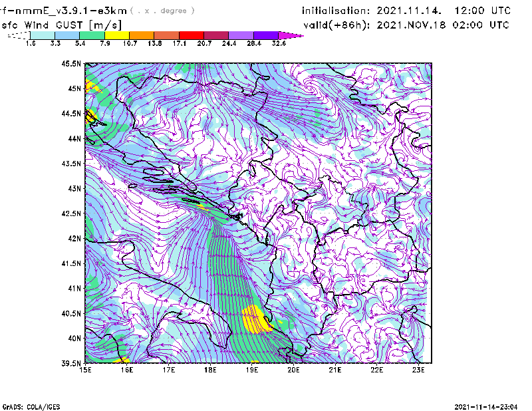Click the light cyan legend swatch

pos(43,35)
